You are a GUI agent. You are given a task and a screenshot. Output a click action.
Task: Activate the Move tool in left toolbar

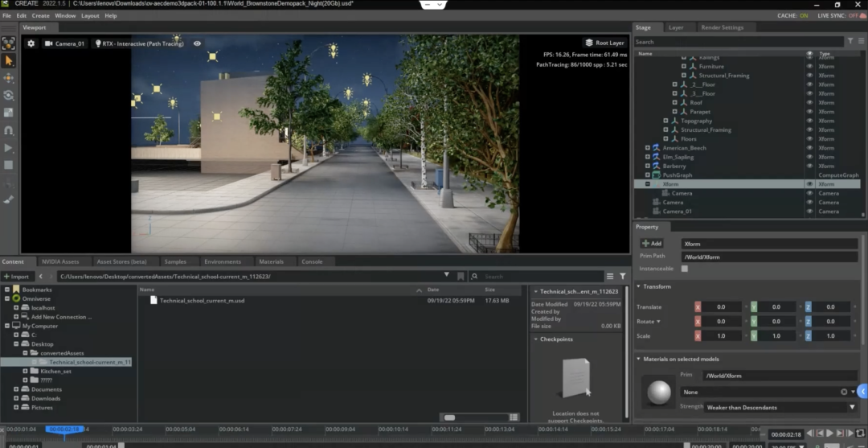[x=9, y=78]
